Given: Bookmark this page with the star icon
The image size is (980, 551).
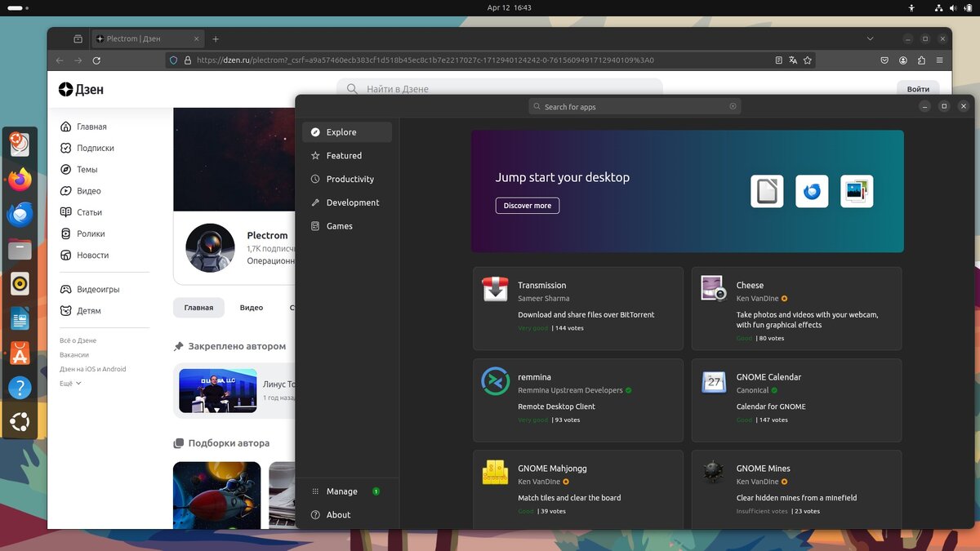Looking at the screenshot, I should tap(808, 60).
